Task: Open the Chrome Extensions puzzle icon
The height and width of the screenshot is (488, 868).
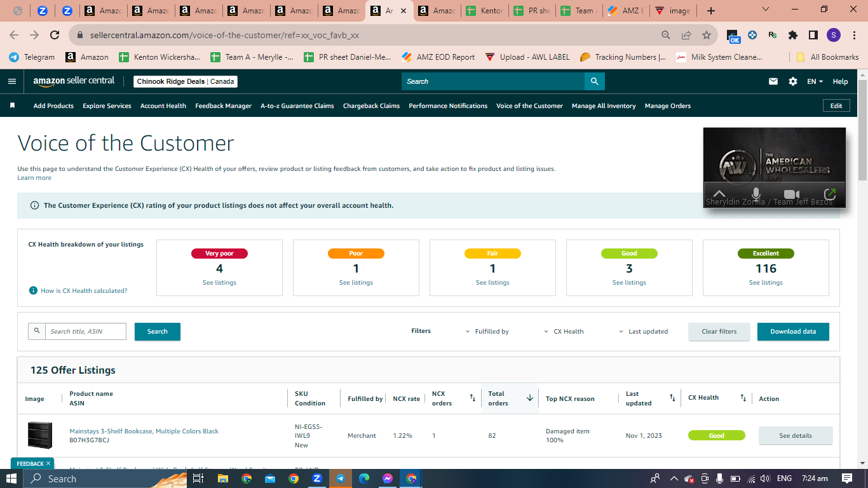Action: tap(793, 36)
